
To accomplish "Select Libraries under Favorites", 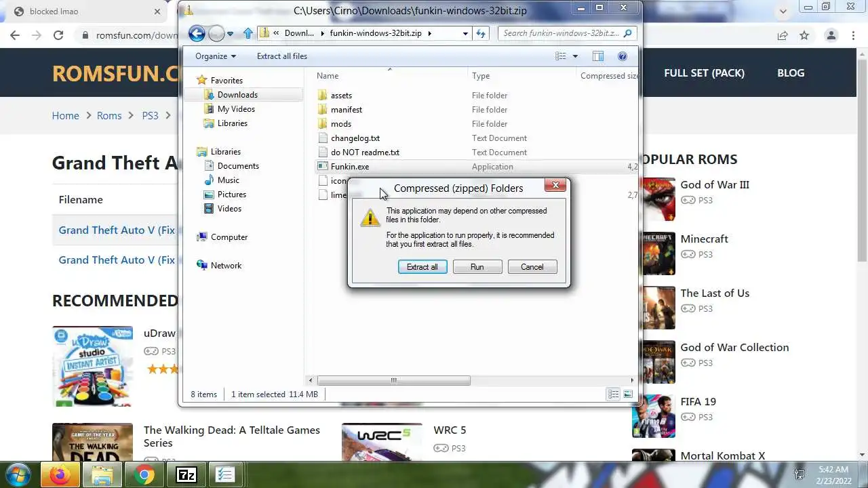I will click(233, 123).
